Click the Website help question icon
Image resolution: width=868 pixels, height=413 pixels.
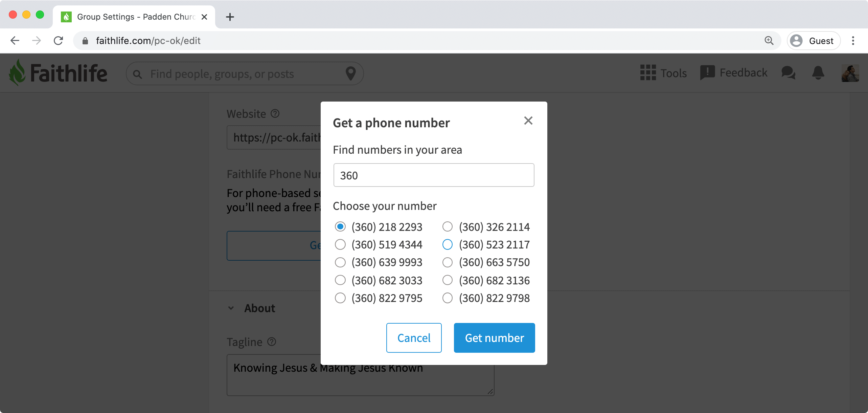tap(275, 113)
